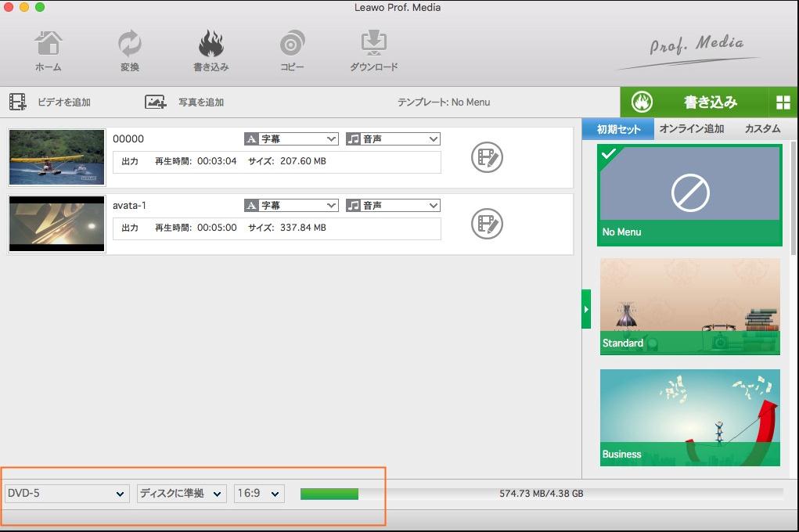Switch to the 初期セット tab
Screen dimensions: 799x532
click(x=618, y=129)
